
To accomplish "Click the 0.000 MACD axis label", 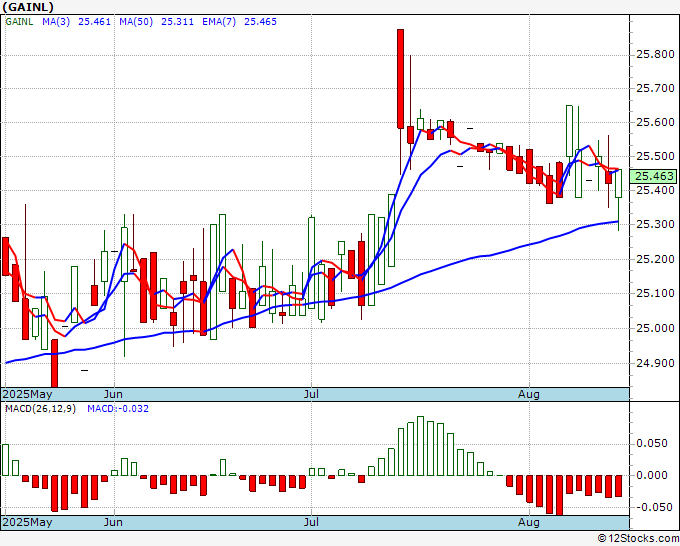I will pyautogui.click(x=652, y=475).
